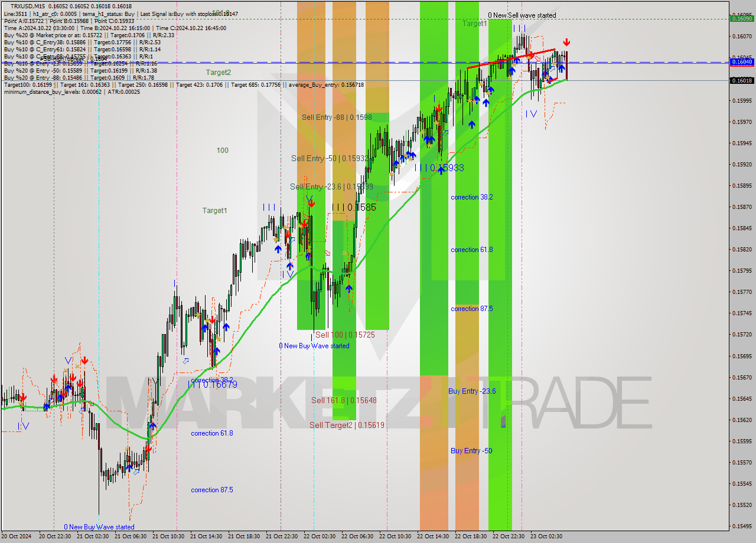Select the 0.15720 price axis value
This screenshot has height=543, width=756.
pos(742,334)
